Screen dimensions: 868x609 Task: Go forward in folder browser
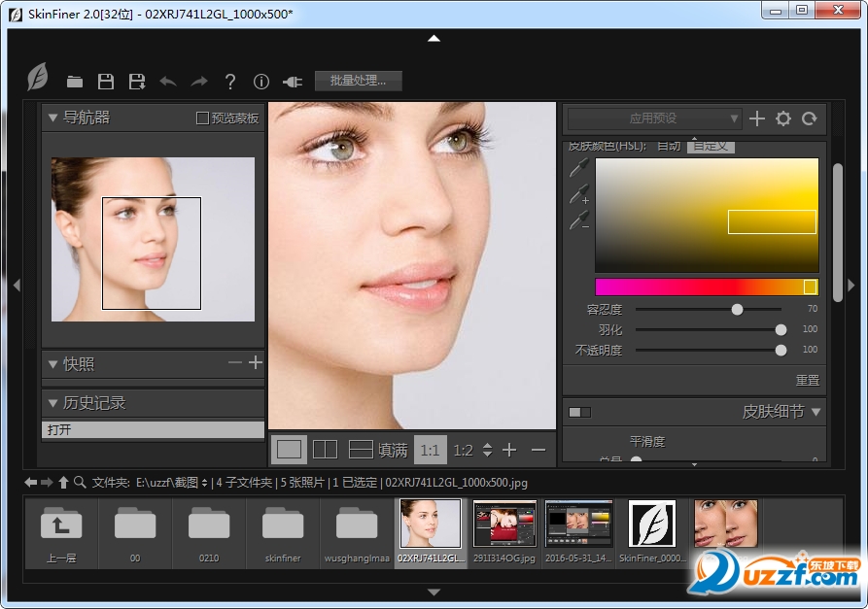coord(47,483)
